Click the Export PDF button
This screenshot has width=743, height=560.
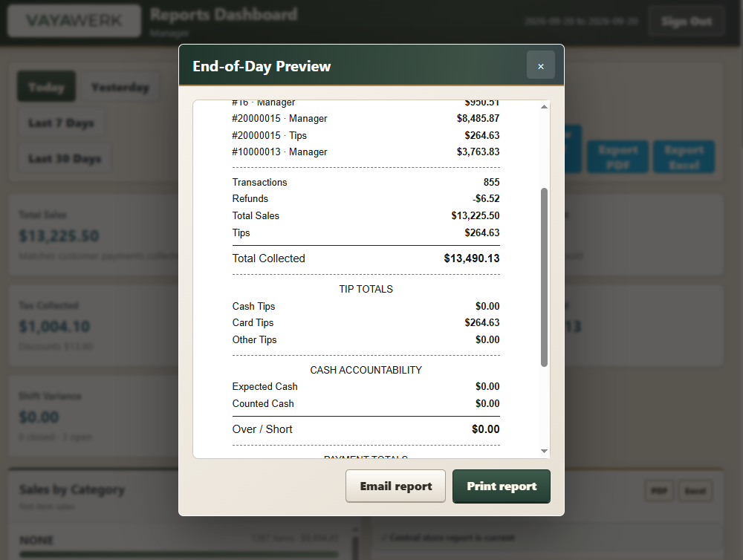coord(618,157)
